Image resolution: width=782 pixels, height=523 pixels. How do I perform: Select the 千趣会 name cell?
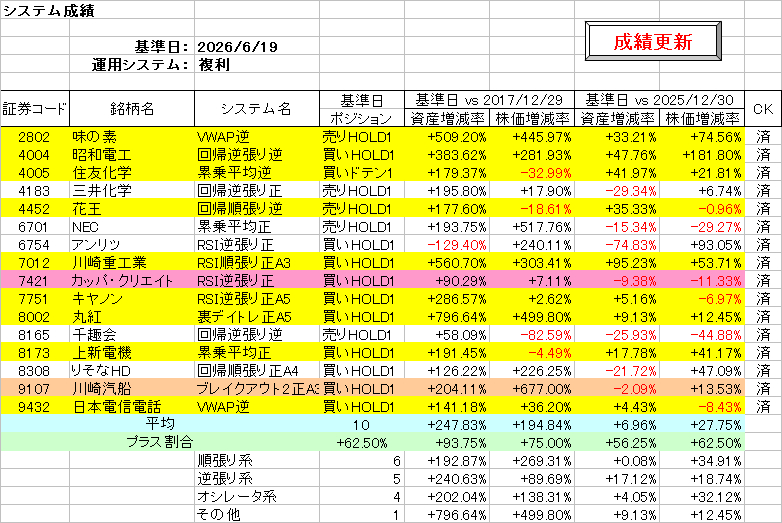[x=132, y=335]
